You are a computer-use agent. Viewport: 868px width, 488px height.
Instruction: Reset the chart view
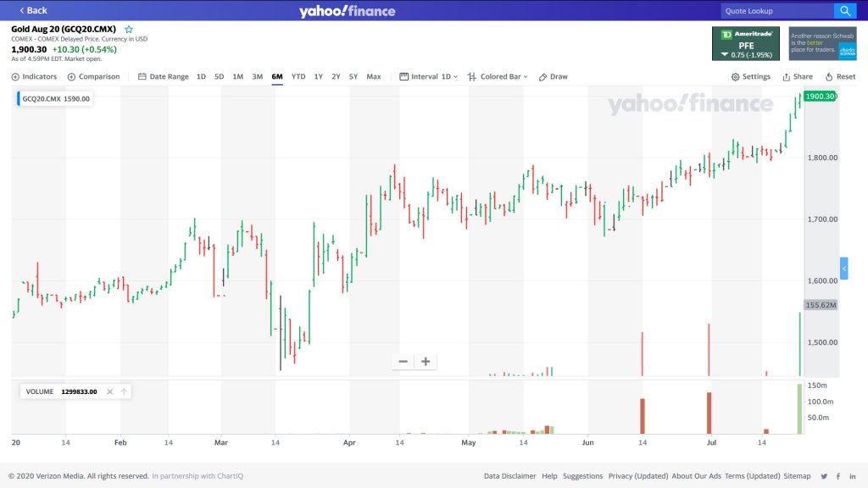point(840,76)
